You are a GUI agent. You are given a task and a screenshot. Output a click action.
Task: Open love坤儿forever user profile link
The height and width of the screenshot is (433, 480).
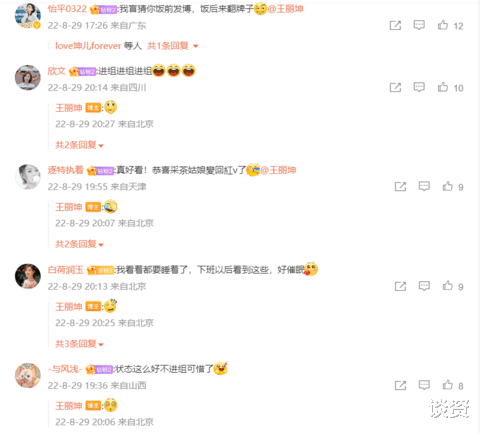point(88,46)
